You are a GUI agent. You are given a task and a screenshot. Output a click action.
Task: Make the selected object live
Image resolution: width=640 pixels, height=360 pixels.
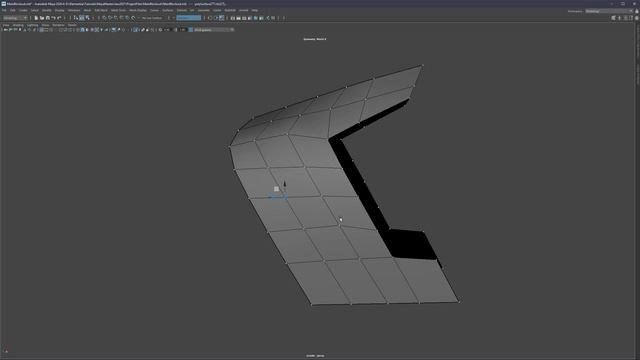(133, 18)
